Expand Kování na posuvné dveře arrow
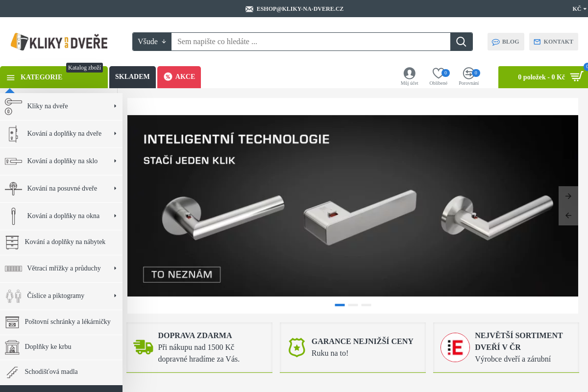Image resolution: width=588 pixels, height=392 pixels. [x=115, y=189]
